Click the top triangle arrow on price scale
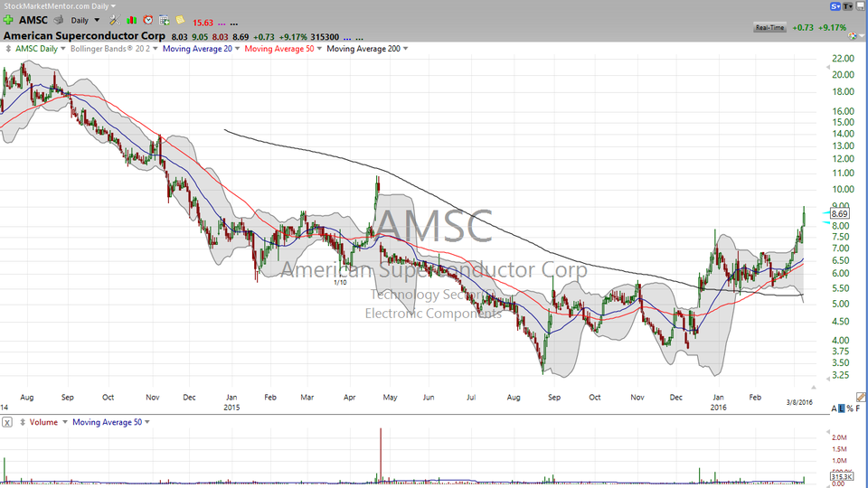868x488 pixels. coord(828,67)
